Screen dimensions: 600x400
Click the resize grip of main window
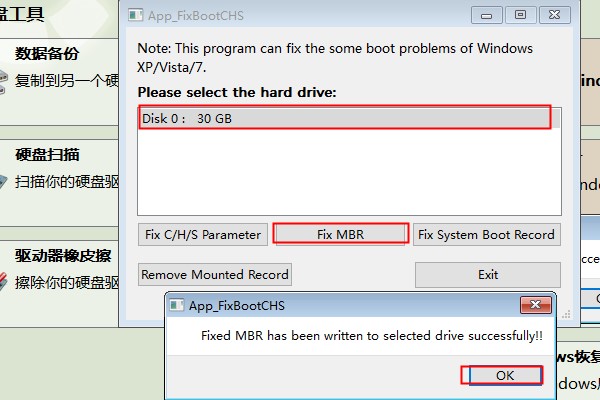(x=566, y=314)
